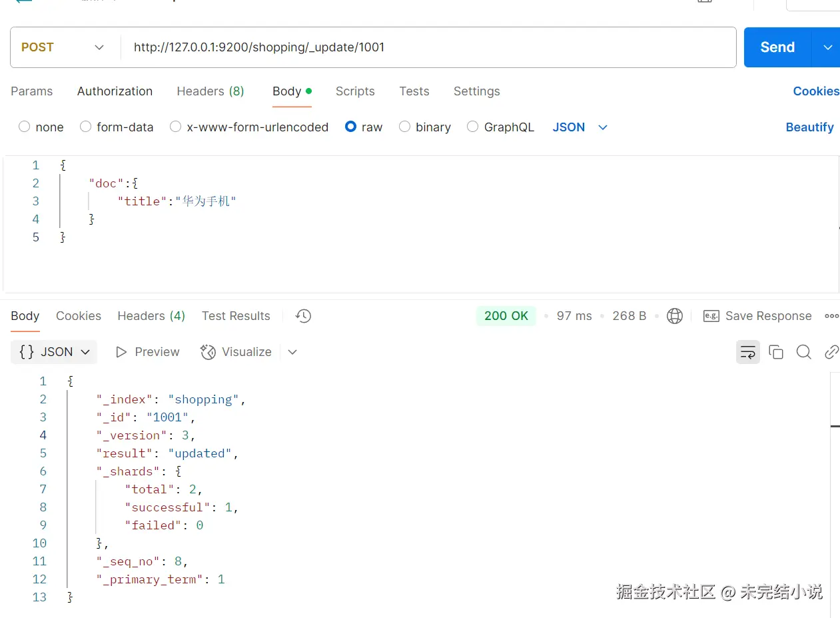Open the Send options dropdown arrow

tap(827, 47)
